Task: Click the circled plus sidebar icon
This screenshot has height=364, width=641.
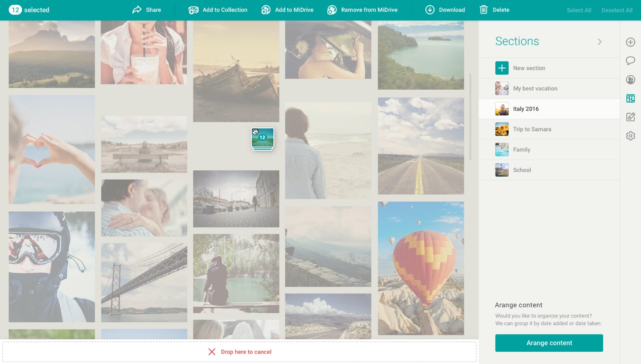Action: pyautogui.click(x=630, y=42)
